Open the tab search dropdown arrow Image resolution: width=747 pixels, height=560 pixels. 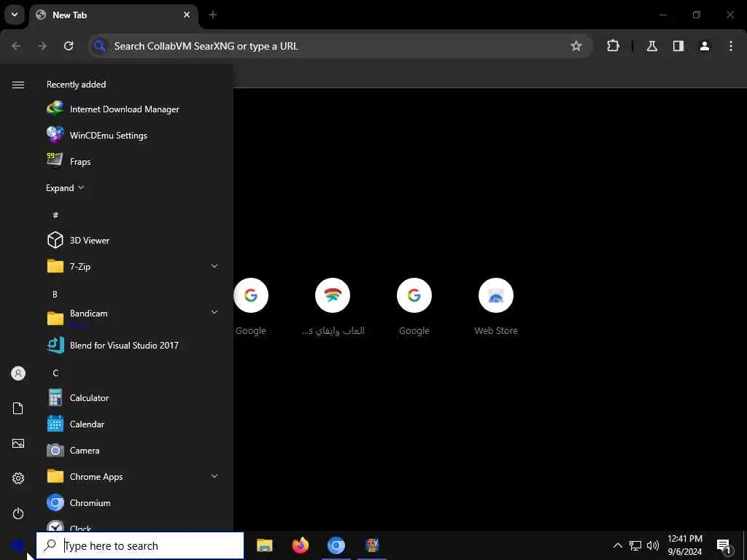[x=15, y=15]
